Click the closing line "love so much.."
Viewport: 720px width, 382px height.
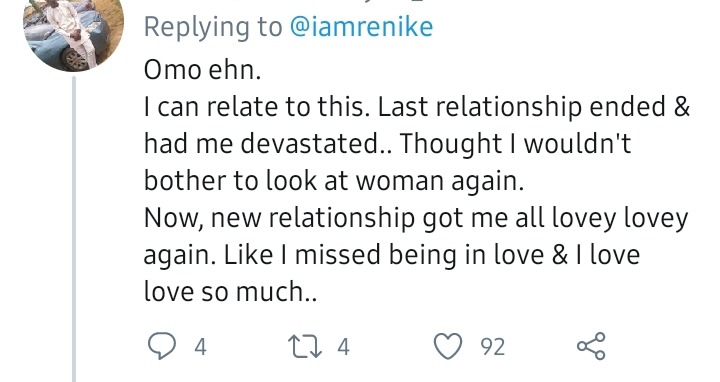click(231, 292)
